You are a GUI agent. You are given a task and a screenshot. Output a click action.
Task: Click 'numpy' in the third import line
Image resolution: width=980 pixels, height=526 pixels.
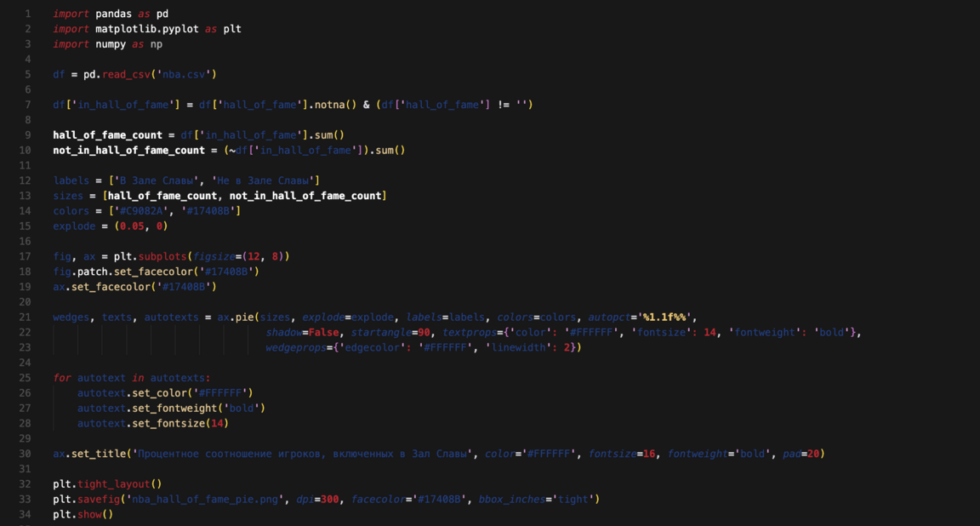(x=111, y=43)
